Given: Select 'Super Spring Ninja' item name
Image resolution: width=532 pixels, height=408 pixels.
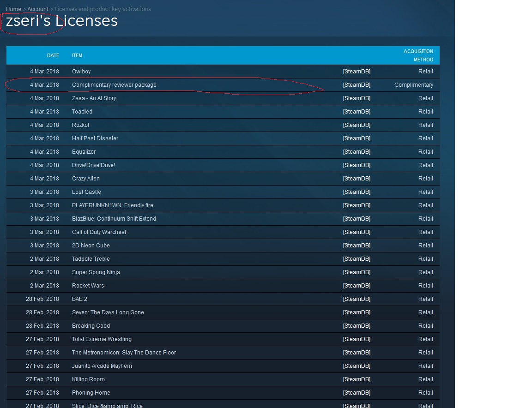Looking at the screenshot, I should (96, 272).
